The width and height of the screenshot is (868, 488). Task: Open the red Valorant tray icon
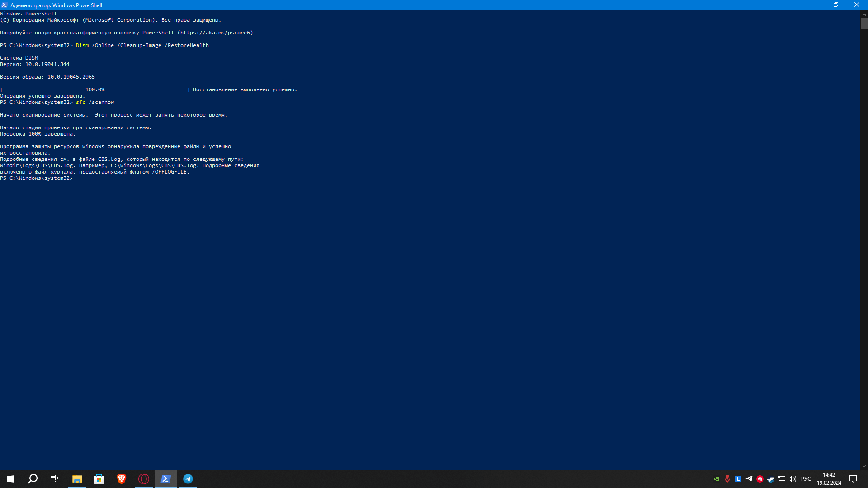727,479
